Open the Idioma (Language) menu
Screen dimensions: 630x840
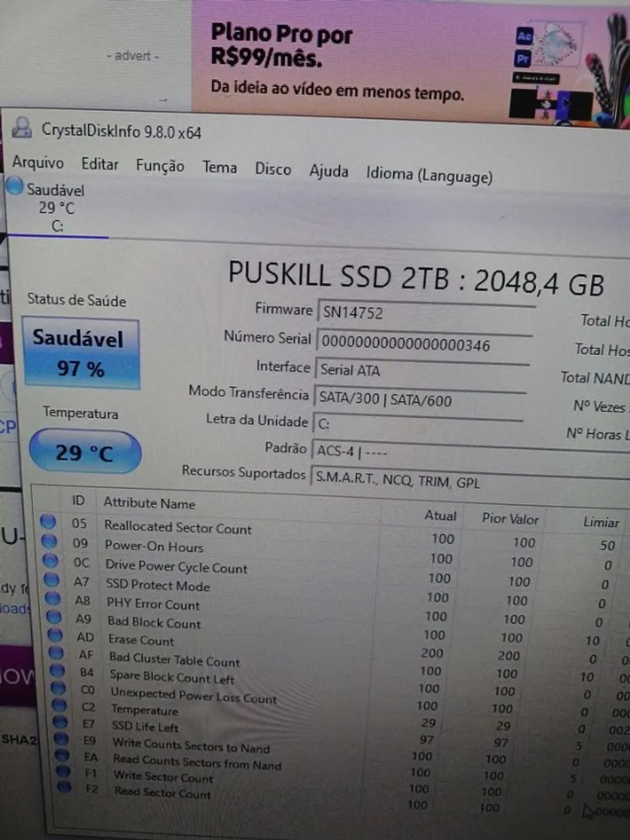tap(429, 175)
